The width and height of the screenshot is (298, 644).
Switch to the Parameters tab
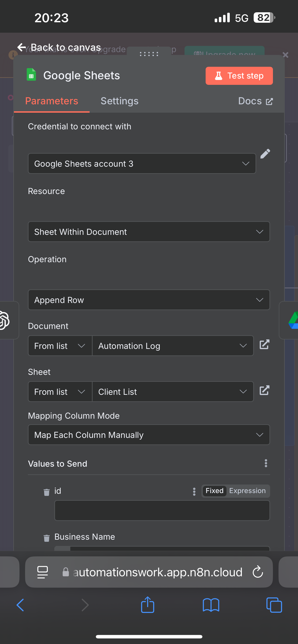tap(52, 101)
